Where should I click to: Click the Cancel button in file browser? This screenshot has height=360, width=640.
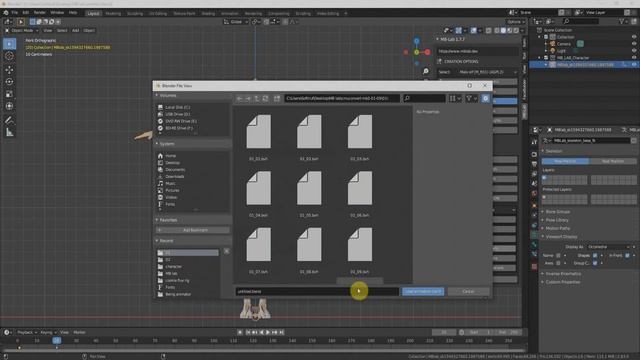[x=468, y=291]
